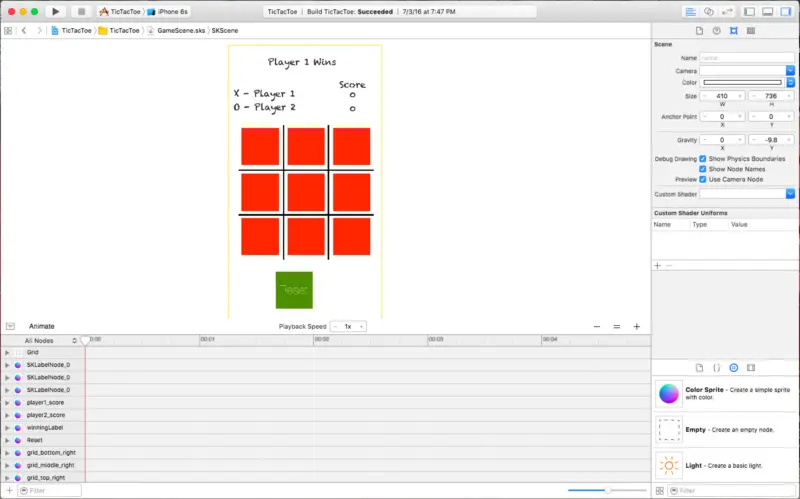Click the node Filter field at bottom left
This screenshot has height=499, width=800.
[49, 490]
